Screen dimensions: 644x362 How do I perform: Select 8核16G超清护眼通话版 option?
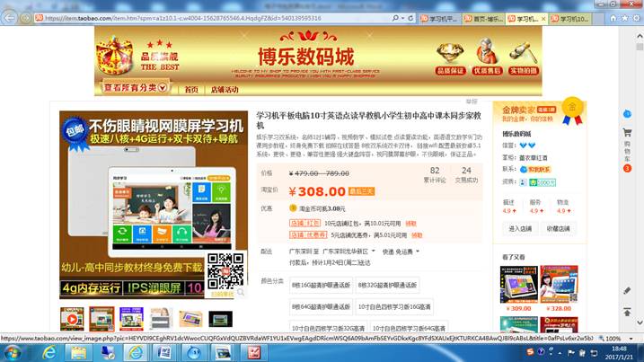(319, 285)
